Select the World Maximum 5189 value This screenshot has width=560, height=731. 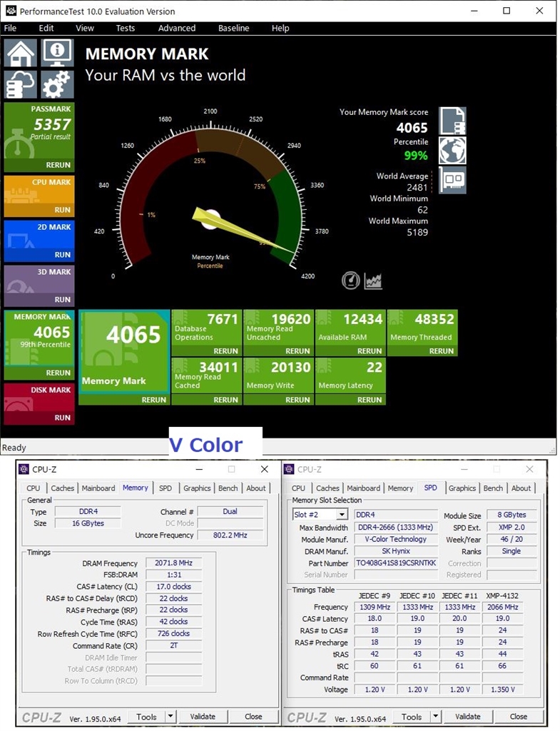(417, 232)
